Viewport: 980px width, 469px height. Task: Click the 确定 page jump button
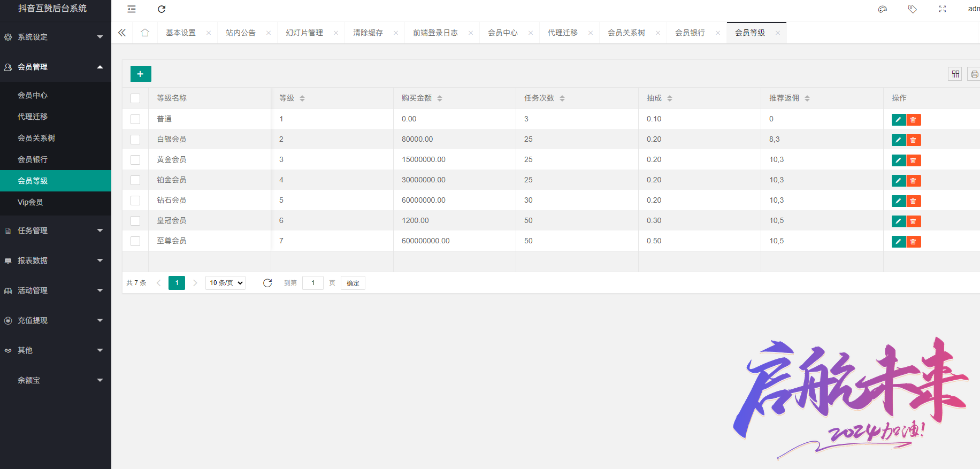(353, 283)
